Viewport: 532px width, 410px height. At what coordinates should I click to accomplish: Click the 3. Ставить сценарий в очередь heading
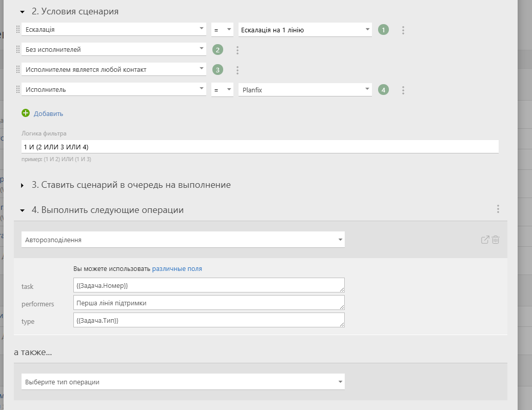coord(131,185)
